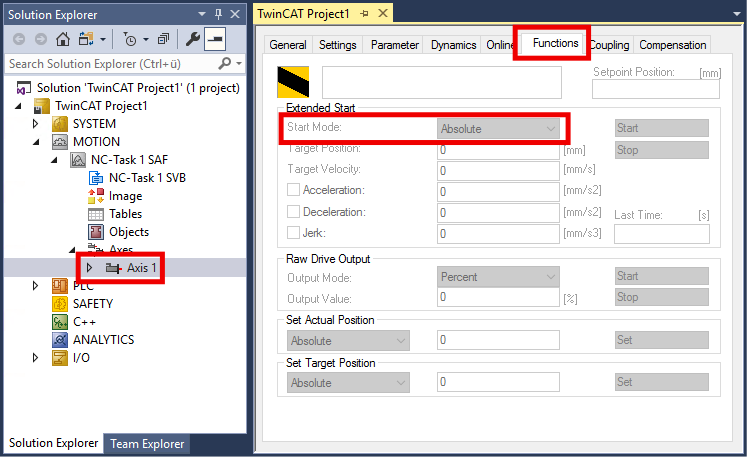Close the TwinCAT Project1 document tab

[x=383, y=13]
